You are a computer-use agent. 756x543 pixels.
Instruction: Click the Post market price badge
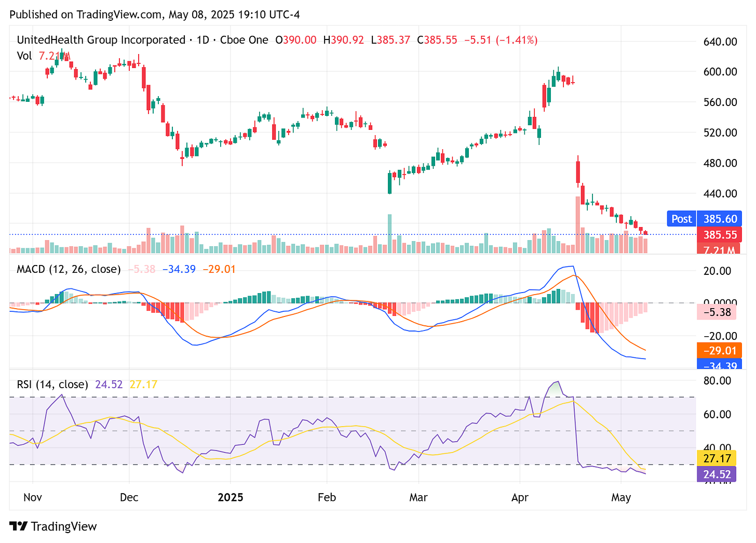click(x=681, y=219)
